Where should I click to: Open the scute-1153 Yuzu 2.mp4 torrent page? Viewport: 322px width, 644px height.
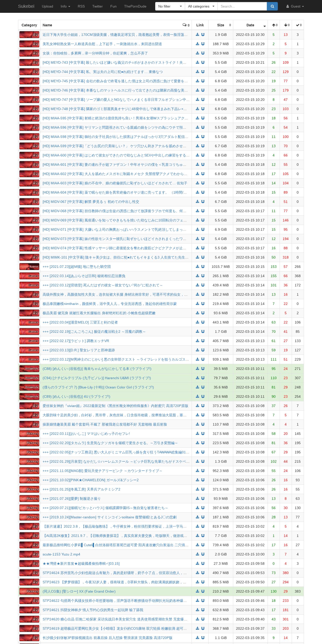(x=61, y=554)
